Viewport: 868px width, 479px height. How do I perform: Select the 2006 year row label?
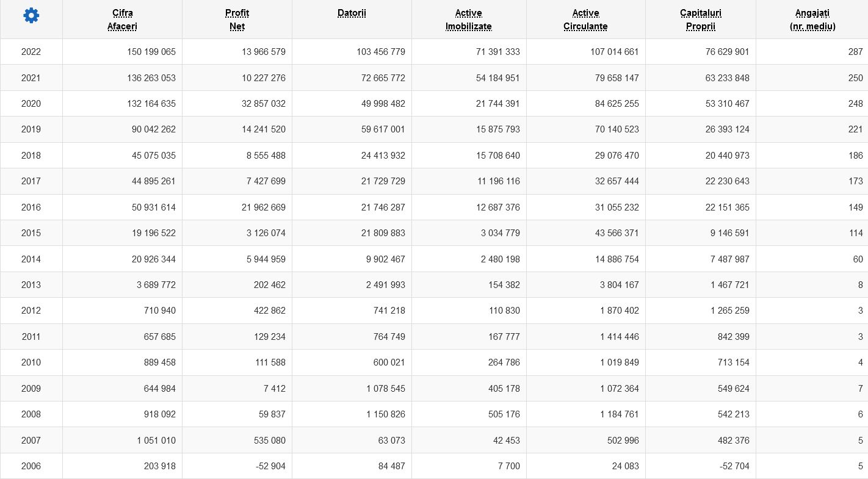pyautogui.click(x=31, y=466)
